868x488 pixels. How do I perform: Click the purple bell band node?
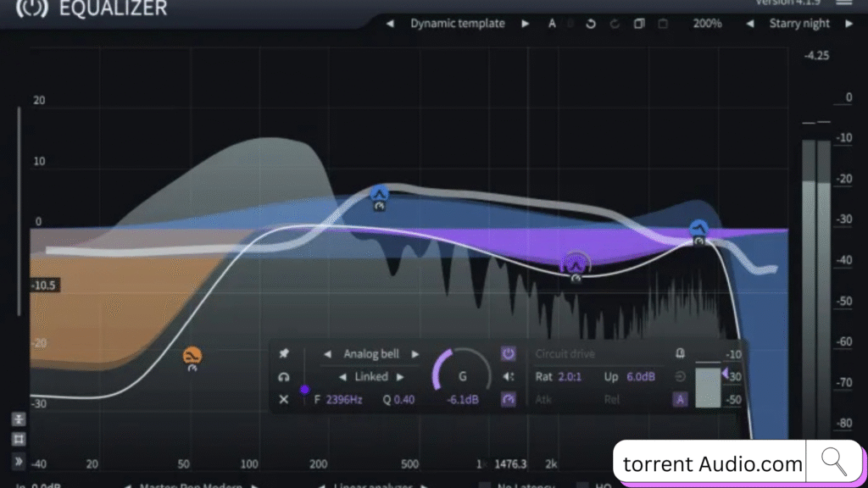pos(576,263)
